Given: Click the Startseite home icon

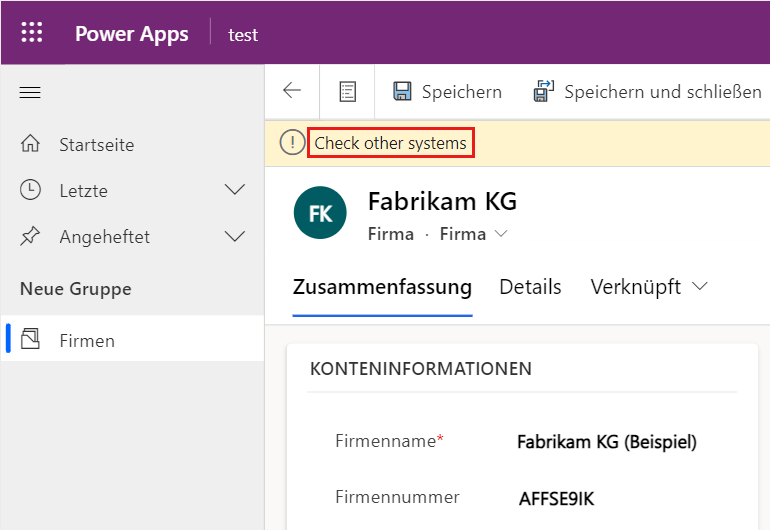Looking at the screenshot, I should 30,143.
